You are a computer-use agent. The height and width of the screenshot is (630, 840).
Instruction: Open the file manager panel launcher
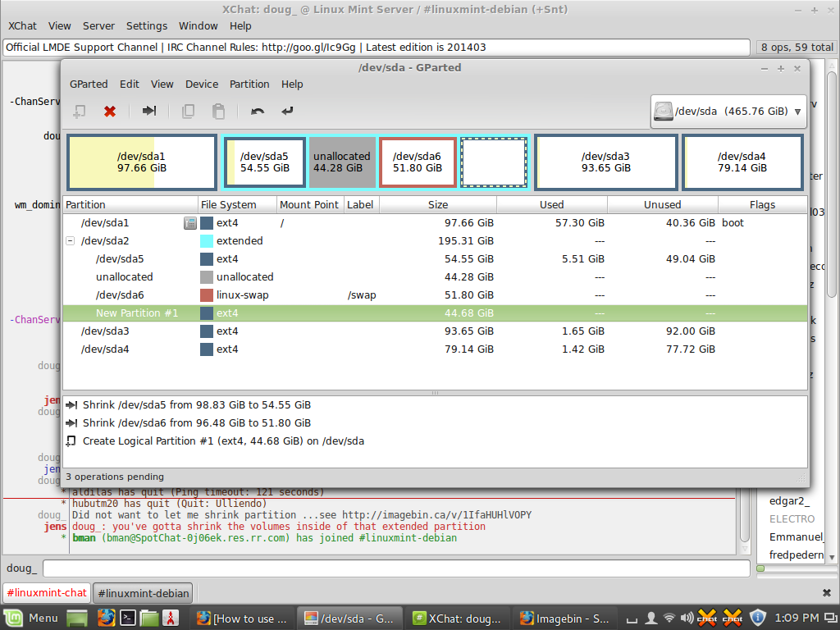149,619
